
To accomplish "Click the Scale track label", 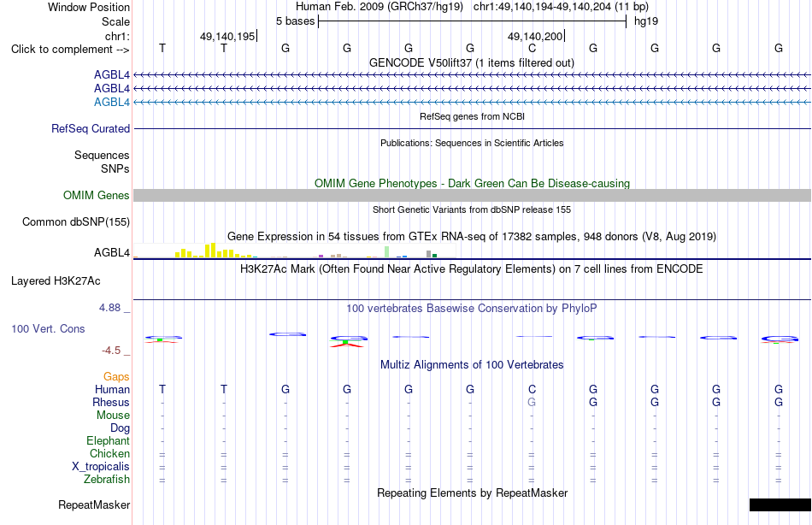I will tap(115, 21).
